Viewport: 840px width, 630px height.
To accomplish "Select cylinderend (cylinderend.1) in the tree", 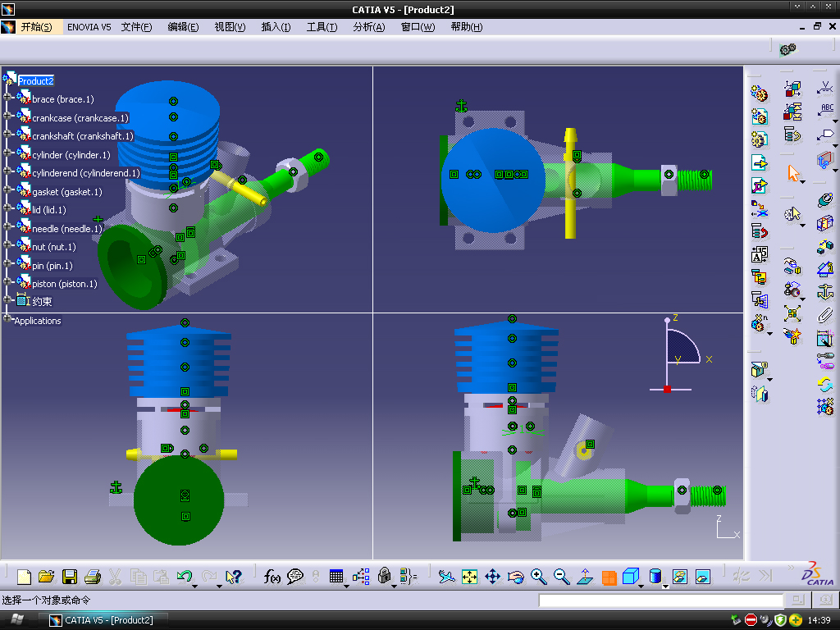I will [86, 173].
